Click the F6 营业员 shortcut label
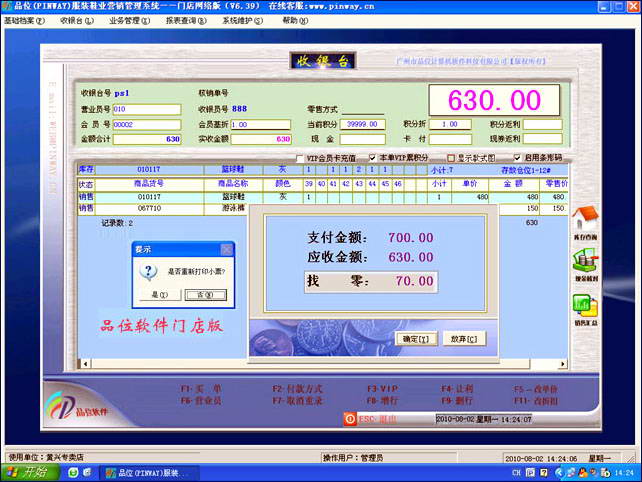Viewport: 642px width, 482px height. (201, 401)
